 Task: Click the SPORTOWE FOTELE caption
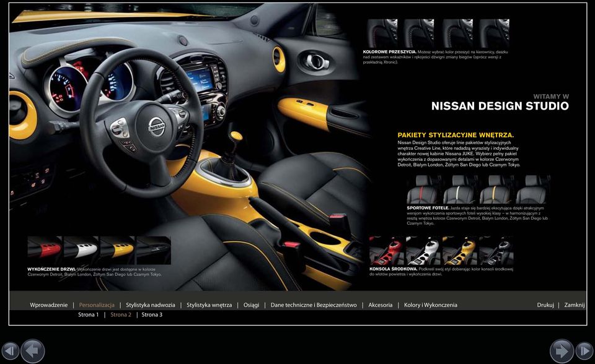(428, 208)
